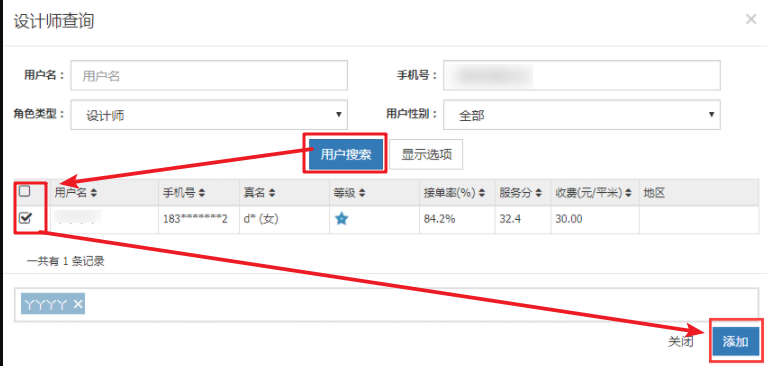Sort by the 收费(元/平米) column
Image resolution: width=767 pixels, height=366 pixels.
(x=593, y=193)
